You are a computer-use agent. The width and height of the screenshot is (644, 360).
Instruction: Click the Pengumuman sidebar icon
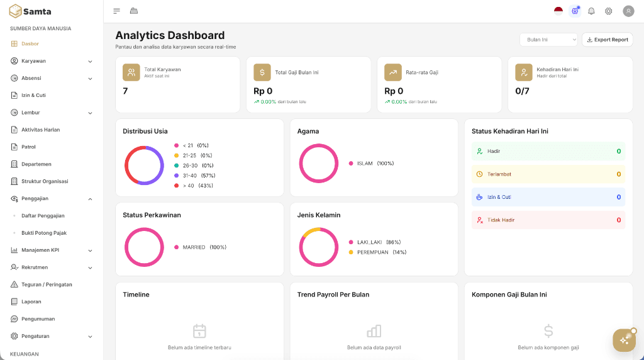coord(14,319)
